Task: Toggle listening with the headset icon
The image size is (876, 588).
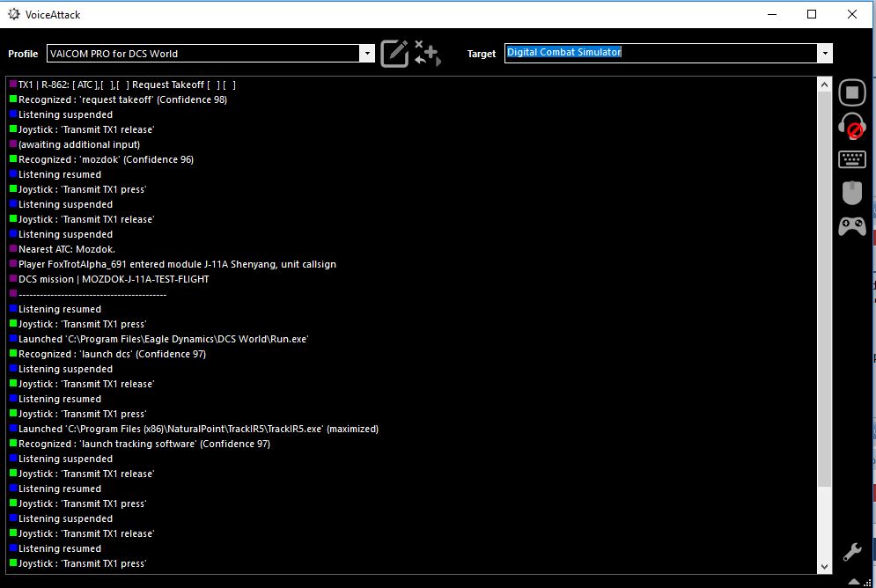Action: click(x=852, y=126)
